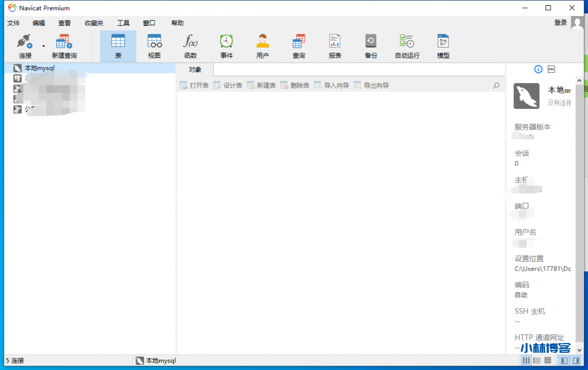Expand the 连接 dropdown arrow
Screen dimensions: 588x370
[43, 45]
